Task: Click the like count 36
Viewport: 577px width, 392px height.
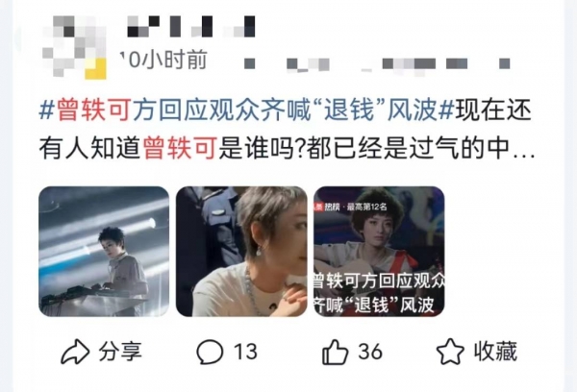Action: click(370, 352)
